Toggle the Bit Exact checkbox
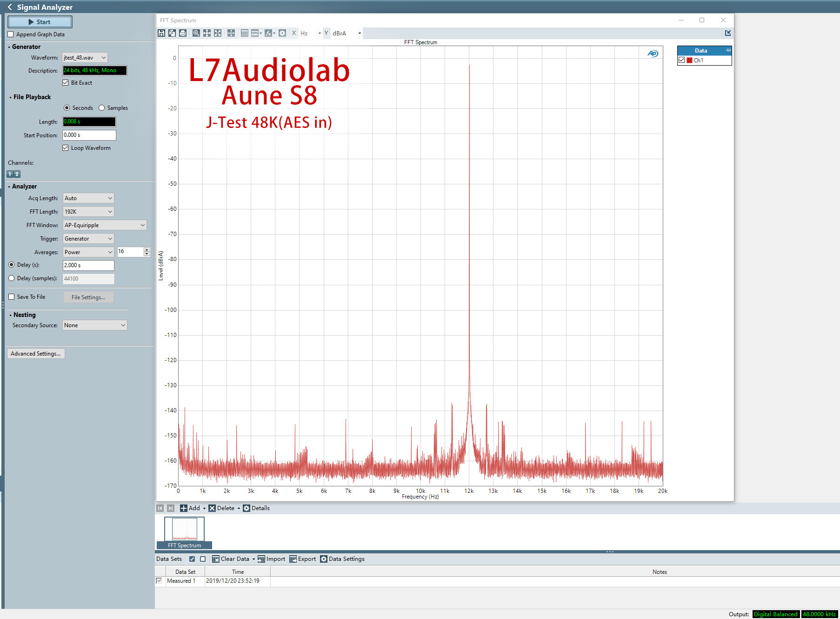The width and height of the screenshot is (840, 619). tap(66, 83)
